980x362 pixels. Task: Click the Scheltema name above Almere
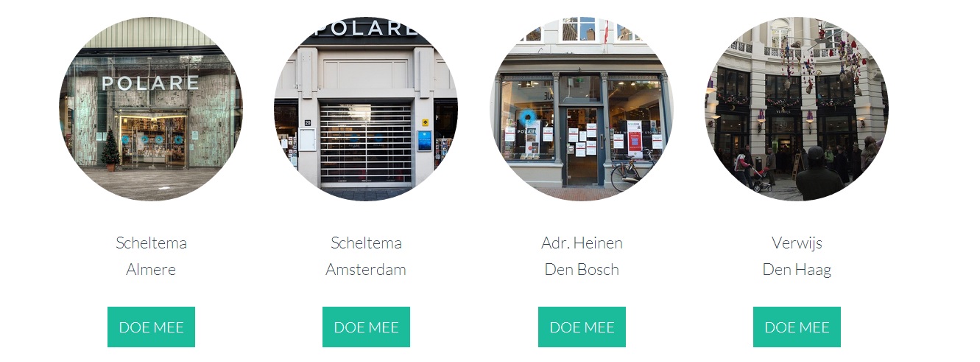[151, 243]
